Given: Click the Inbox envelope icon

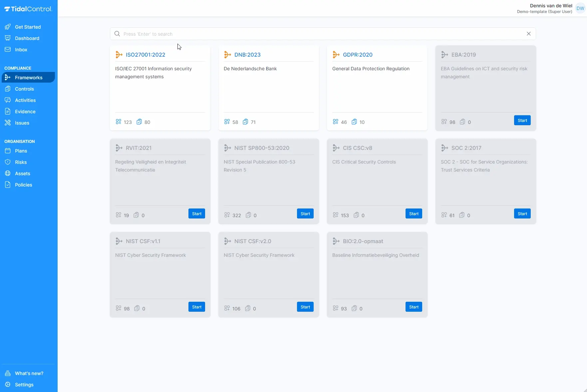Looking at the screenshot, I should pos(8,50).
